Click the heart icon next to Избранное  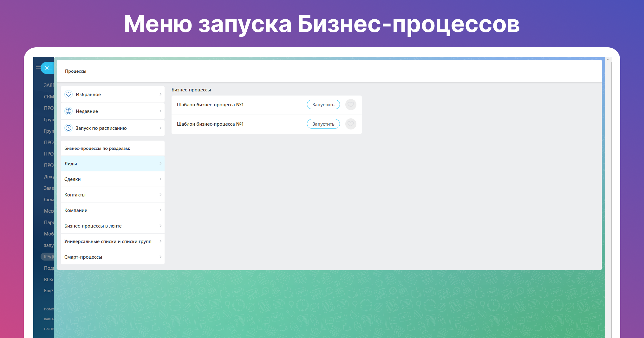click(68, 94)
